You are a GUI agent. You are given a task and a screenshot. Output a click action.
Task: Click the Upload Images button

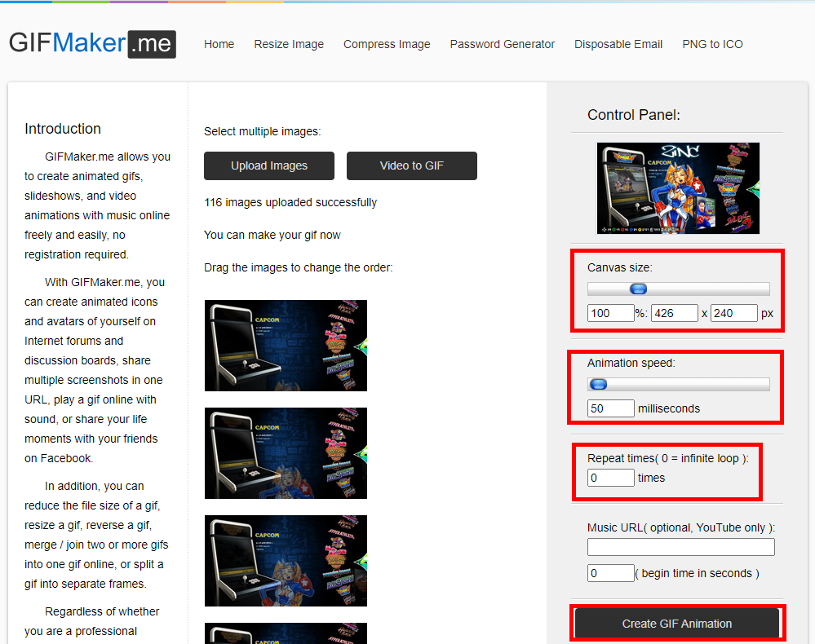pos(269,165)
